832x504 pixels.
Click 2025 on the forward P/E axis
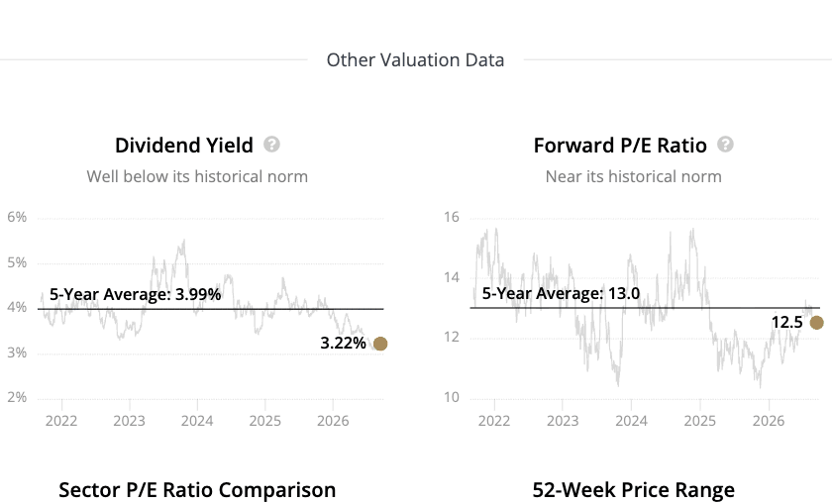click(x=700, y=421)
